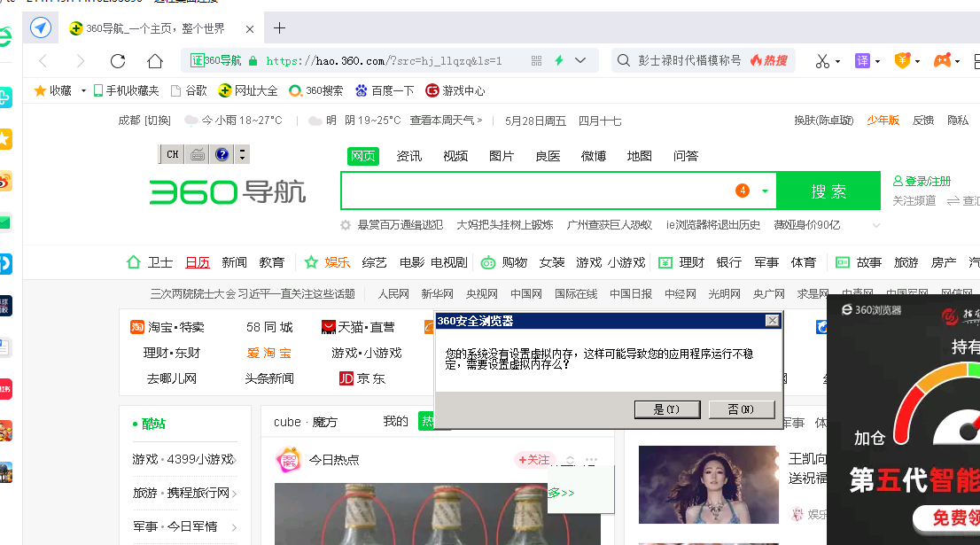Click the soft keyboard icon on IME bar
Screen dimensions: 980x545
(x=198, y=154)
